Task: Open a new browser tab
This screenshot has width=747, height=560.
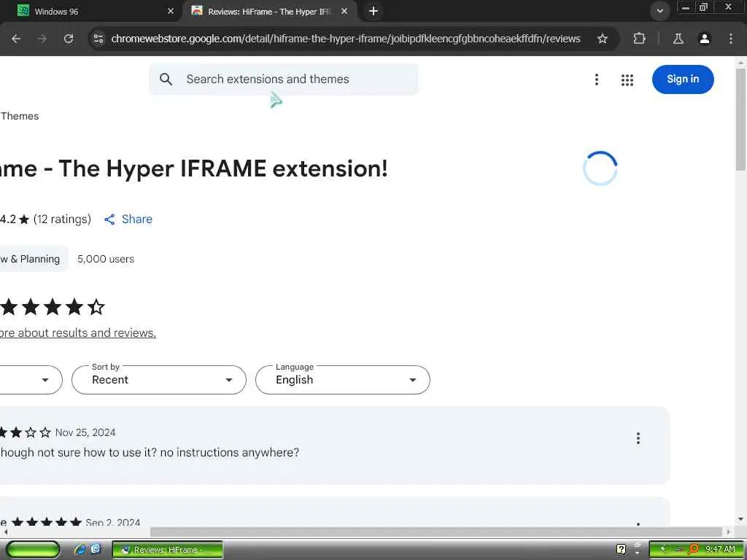Action: tap(373, 11)
